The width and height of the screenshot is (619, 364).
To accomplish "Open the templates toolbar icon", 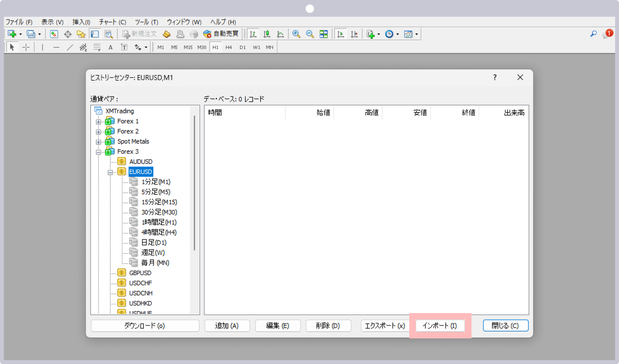I will pos(408,34).
